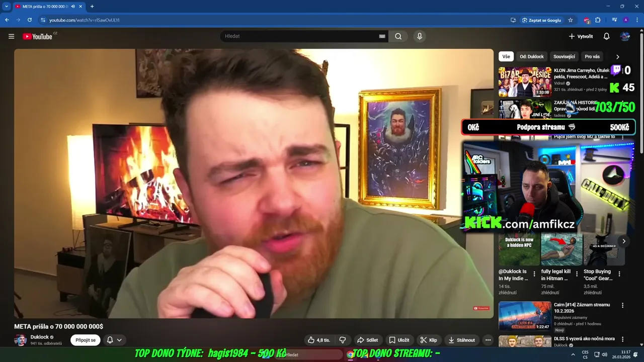Reload the youtube.com page
The image size is (644, 362).
coord(30,20)
